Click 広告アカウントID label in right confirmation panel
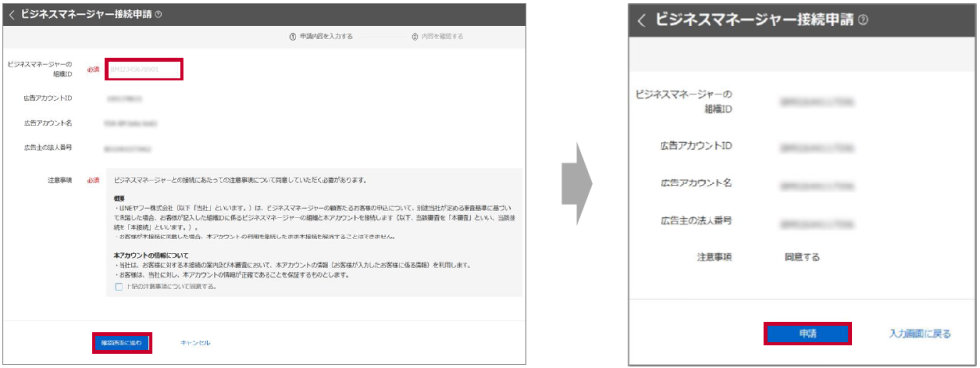 point(696,146)
